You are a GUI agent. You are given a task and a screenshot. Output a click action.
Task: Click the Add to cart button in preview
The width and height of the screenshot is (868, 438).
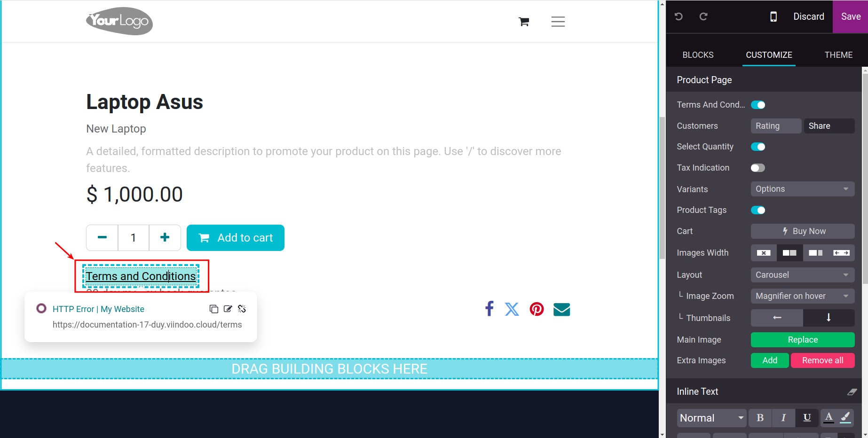(235, 237)
